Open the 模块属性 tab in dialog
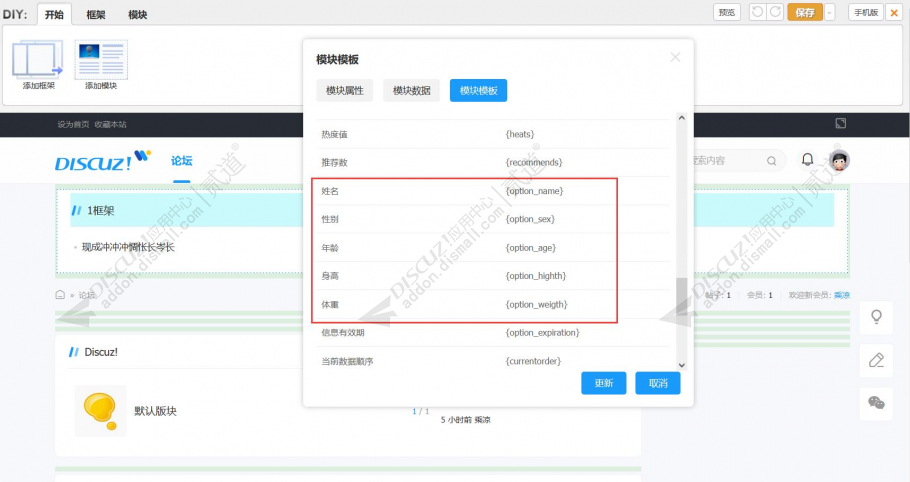The width and height of the screenshot is (910, 482). [345, 90]
